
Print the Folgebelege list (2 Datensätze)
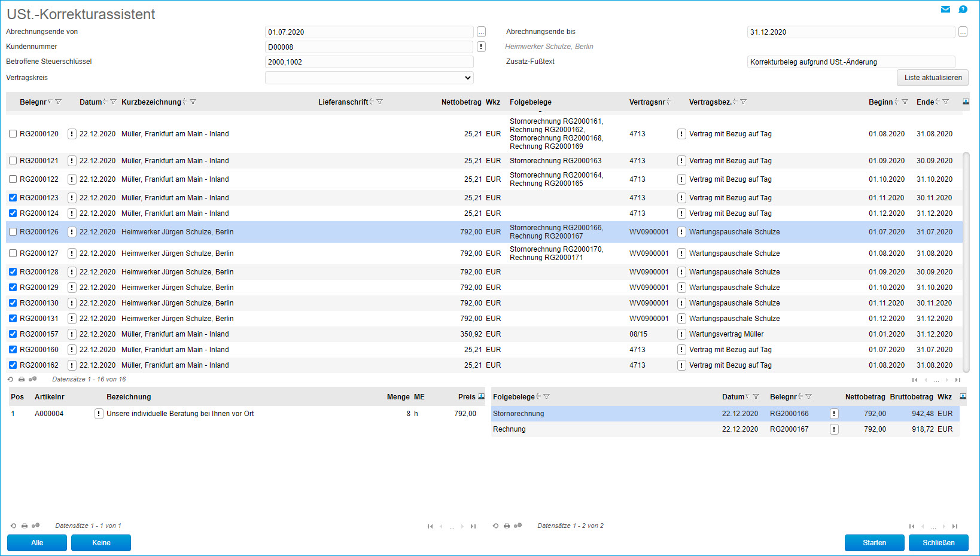tap(507, 526)
